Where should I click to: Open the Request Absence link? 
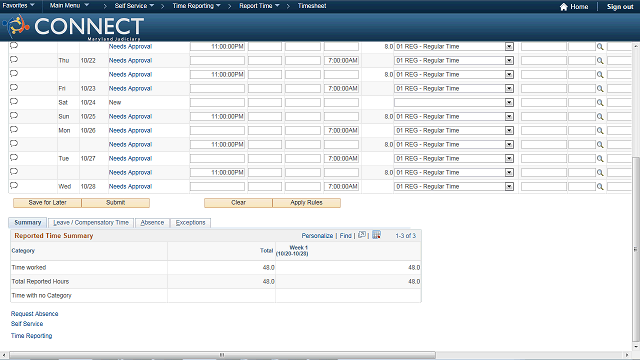click(x=34, y=313)
